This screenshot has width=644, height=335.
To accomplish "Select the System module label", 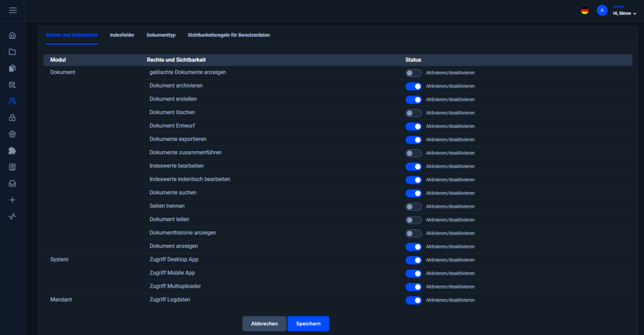I will click(59, 259).
